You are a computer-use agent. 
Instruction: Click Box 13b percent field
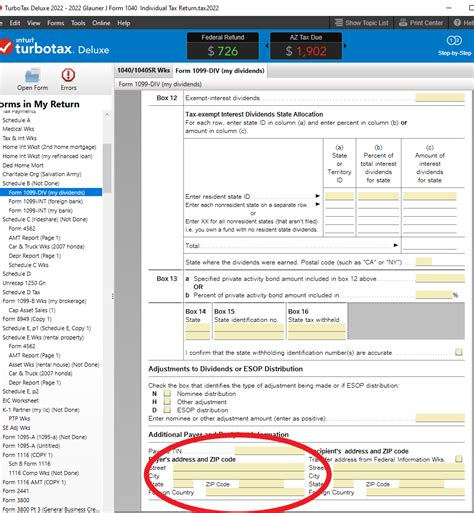coord(434,295)
